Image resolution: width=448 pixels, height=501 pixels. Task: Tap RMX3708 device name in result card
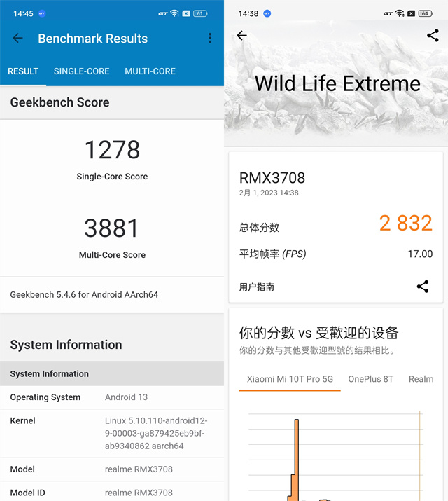coord(272,178)
